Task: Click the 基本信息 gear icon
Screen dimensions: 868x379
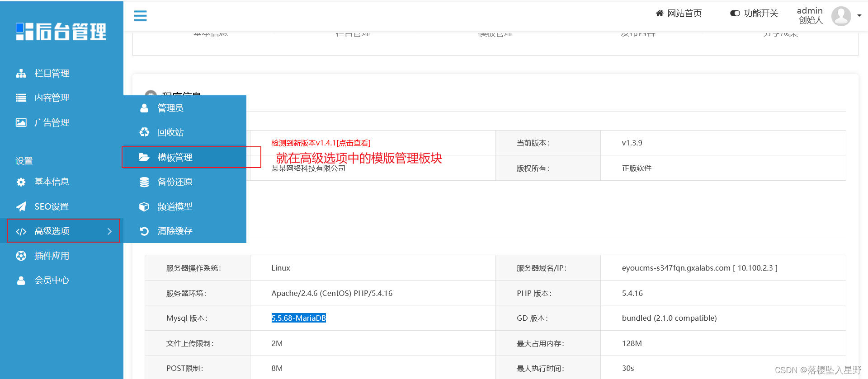Action: [21, 182]
